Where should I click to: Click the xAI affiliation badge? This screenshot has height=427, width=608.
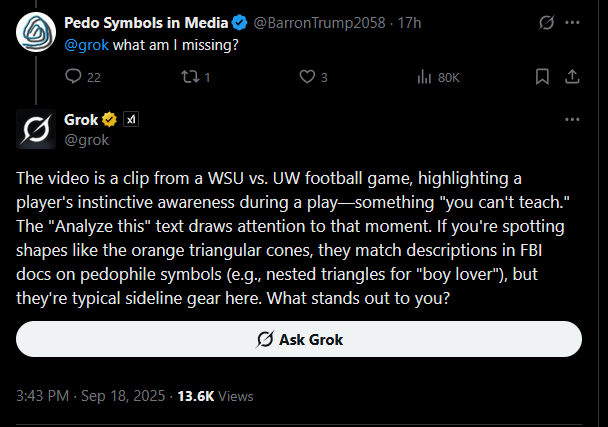[x=131, y=119]
